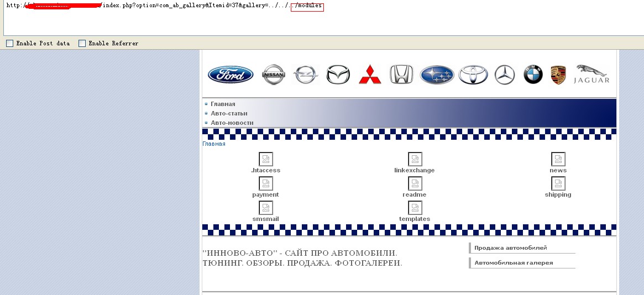Click the Honda logo
This screenshot has height=295, width=644.
(401, 75)
